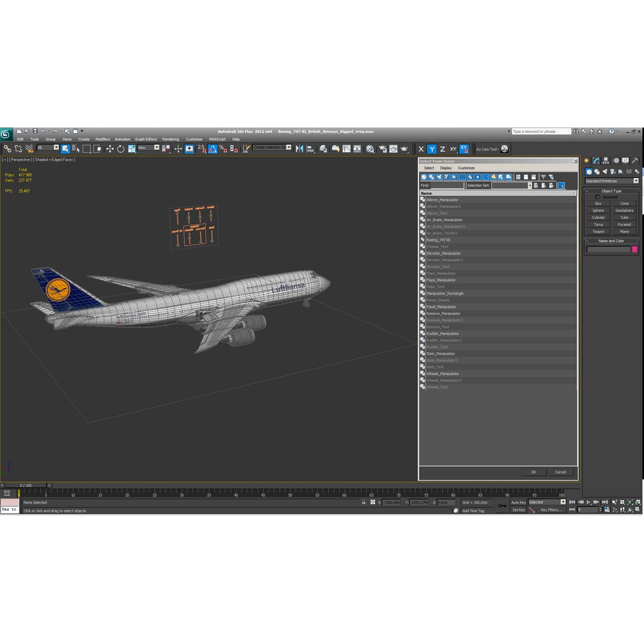
Task: Open the Rendering menu
Action: click(171, 139)
